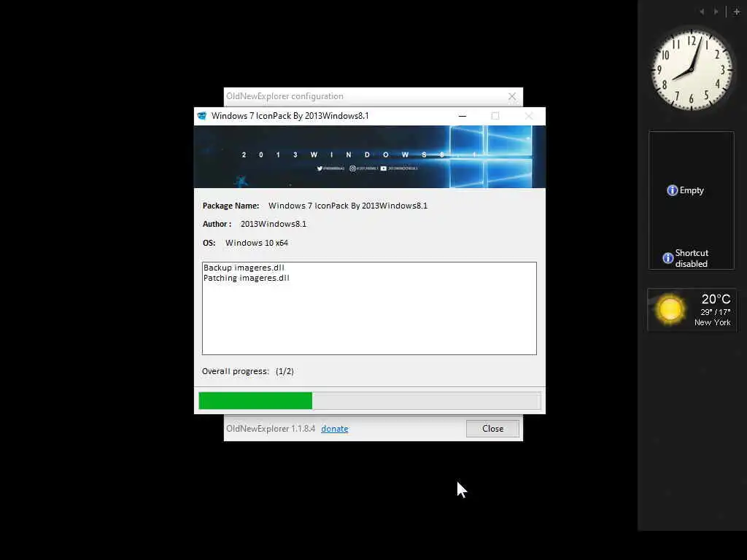Click the 'Shortcut disabled' label

coord(692,258)
